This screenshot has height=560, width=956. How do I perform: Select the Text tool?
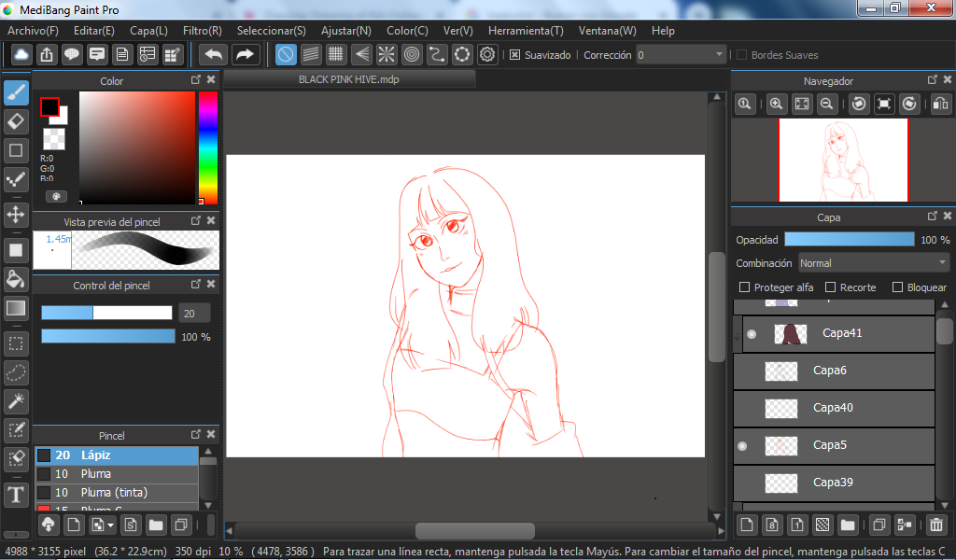[17, 494]
